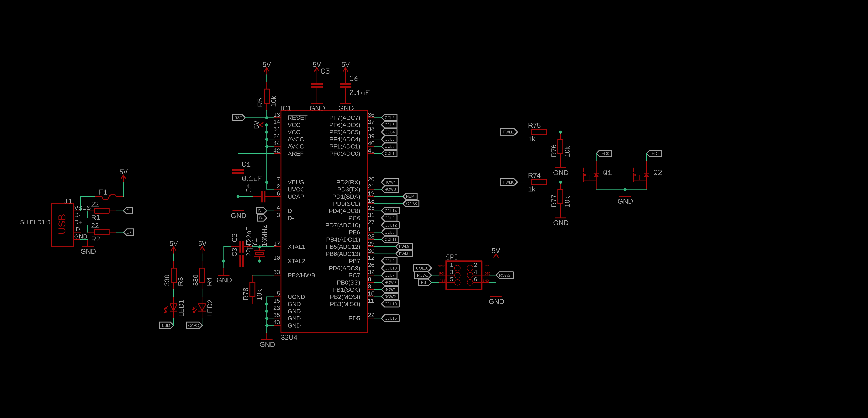Click capacitor C5 symbol

coord(317,85)
